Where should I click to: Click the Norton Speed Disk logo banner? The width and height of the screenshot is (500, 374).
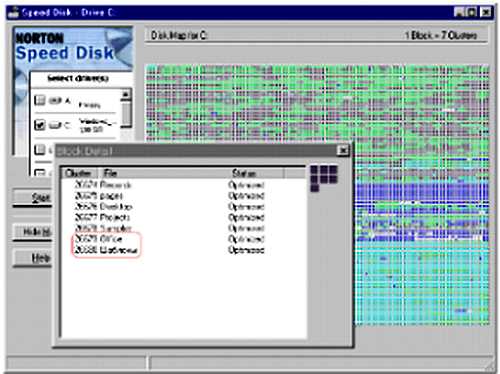pos(73,48)
